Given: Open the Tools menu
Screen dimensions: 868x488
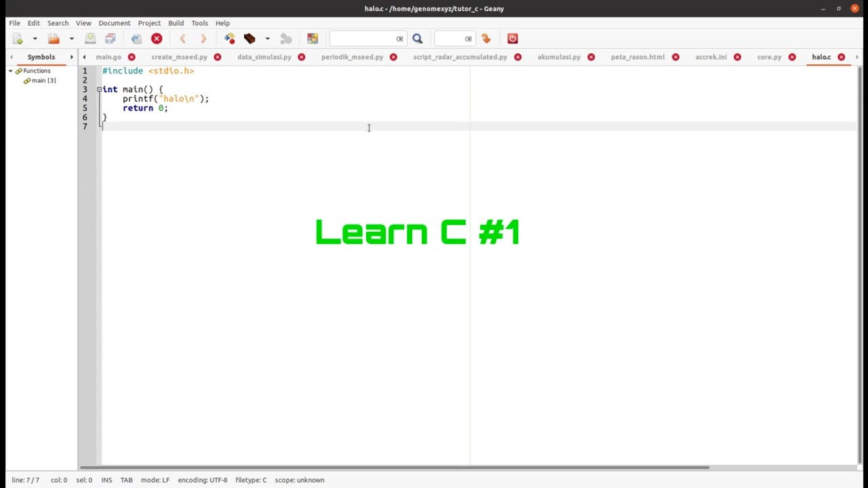Looking at the screenshot, I should [199, 23].
